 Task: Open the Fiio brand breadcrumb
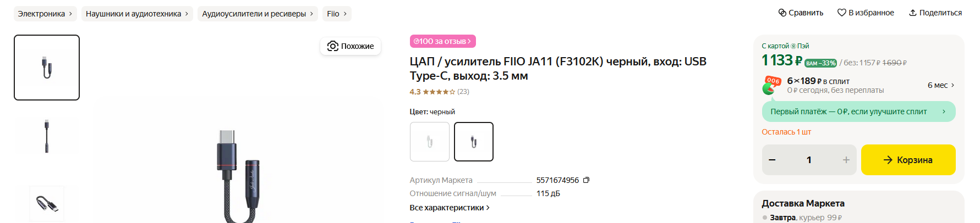(336, 14)
